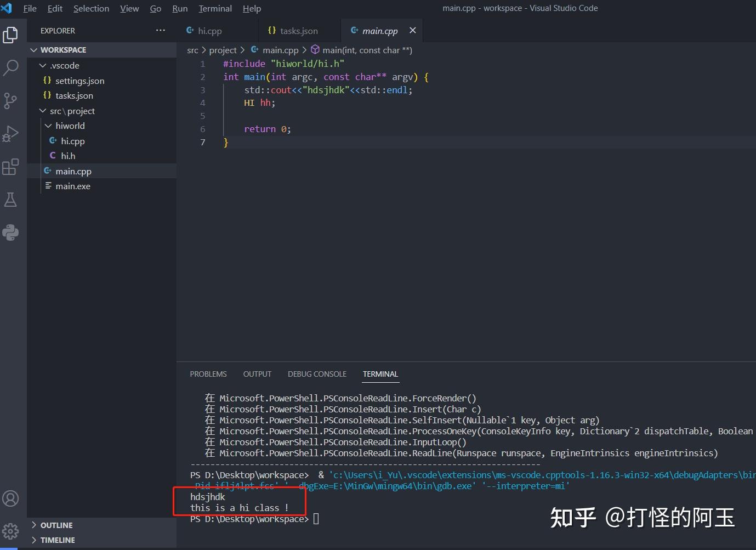This screenshot has width=756, height=550.
Task: Open Explorer More Actions menu
Action: [160, 30]
